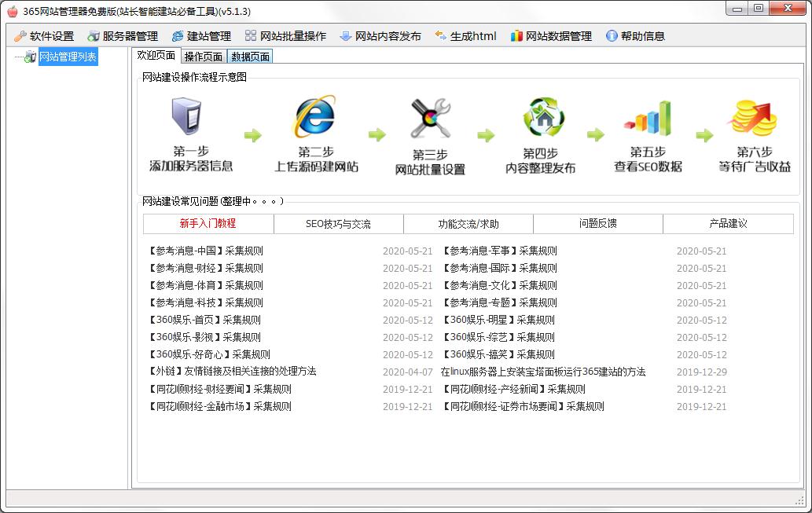Image resolution: width=812 pixels, height=513 pixels.
Task: Click the download icon next to 网站内容发布
Action: click(x=345, y=36)
